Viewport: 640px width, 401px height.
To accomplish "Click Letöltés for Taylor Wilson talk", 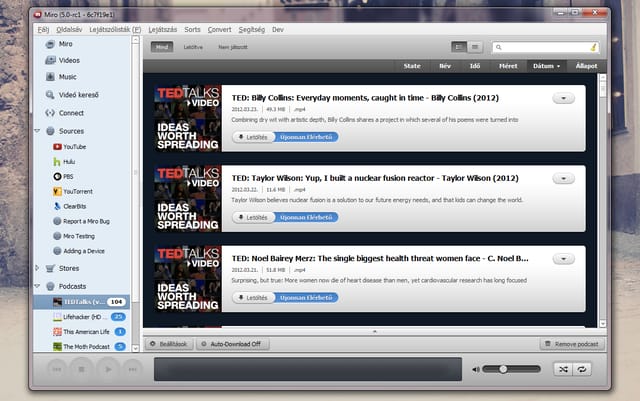I will [x=253, y=217].
